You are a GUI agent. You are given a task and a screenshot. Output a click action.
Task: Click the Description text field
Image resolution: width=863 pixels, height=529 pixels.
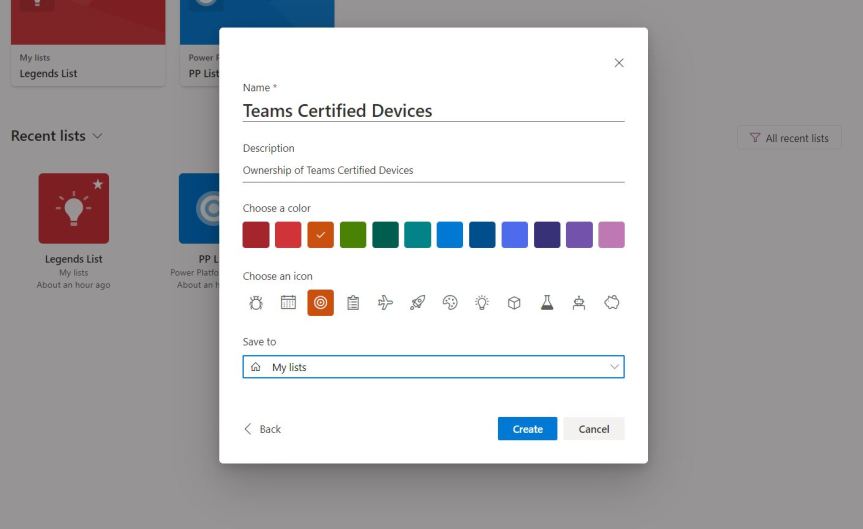[433, 170]
